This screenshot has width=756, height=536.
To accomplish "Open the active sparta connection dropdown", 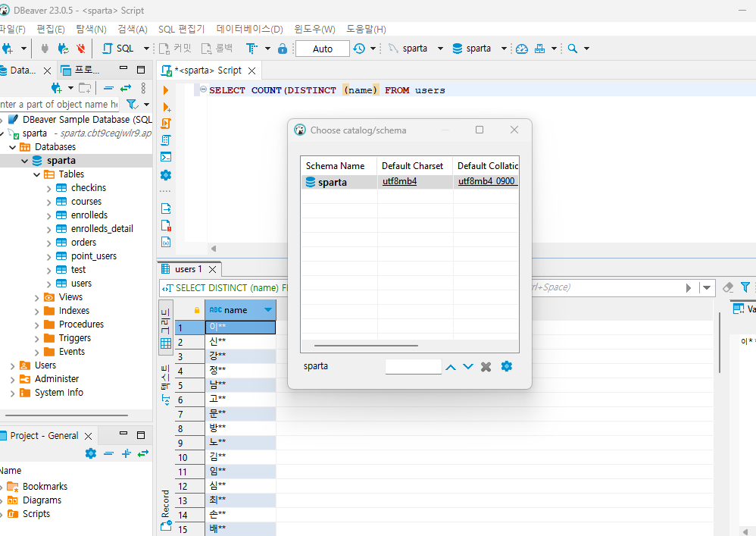I will pyautogui.click(x=440, y=49).
